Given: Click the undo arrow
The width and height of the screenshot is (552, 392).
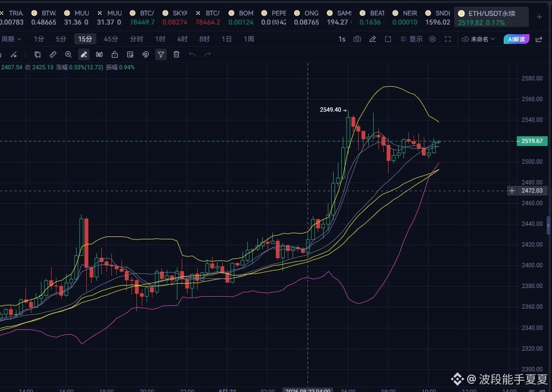Looking at the screenshot, I should (192, 54).
